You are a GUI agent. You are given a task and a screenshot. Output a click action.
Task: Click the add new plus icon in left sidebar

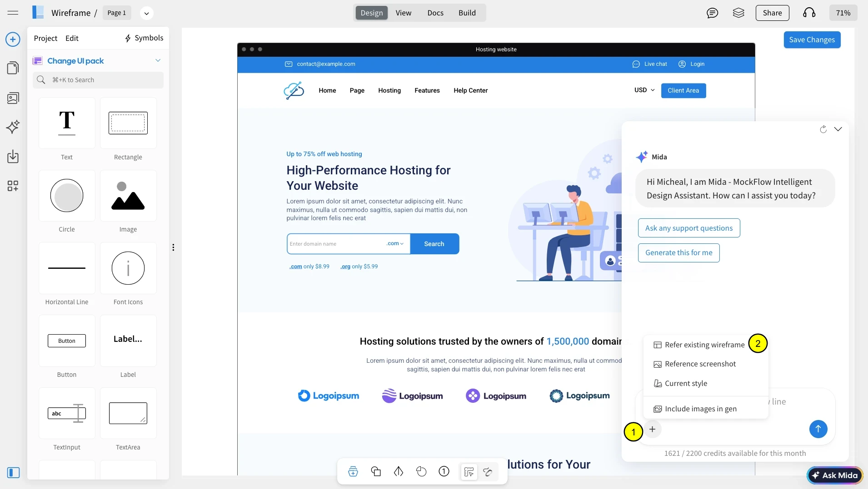pos(13,40)
